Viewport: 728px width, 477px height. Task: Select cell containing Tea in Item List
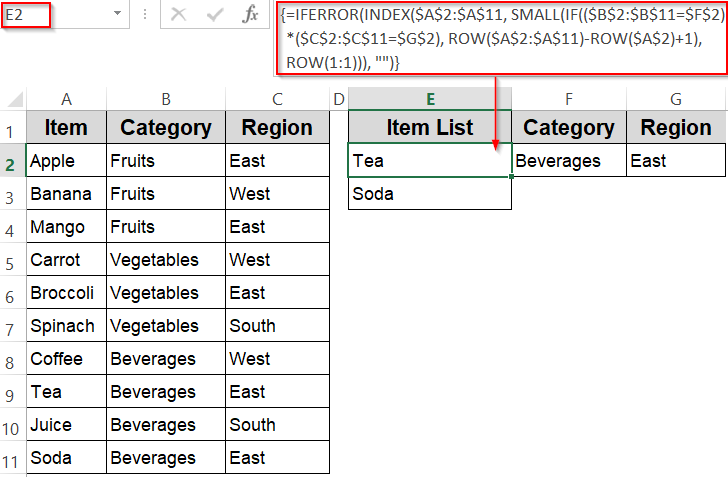click(430, 161)
